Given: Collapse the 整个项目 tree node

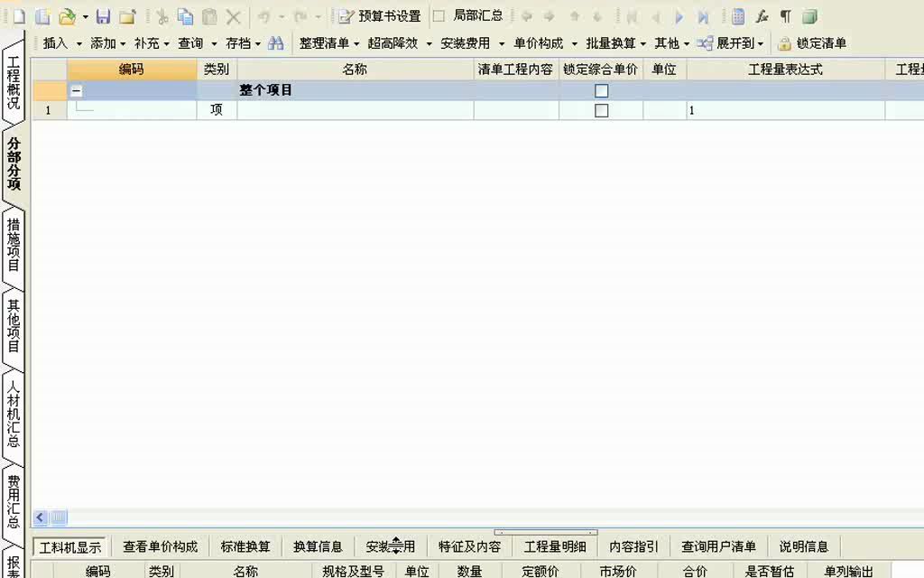Looking at the screenshot, I should [x=77, y=89].
